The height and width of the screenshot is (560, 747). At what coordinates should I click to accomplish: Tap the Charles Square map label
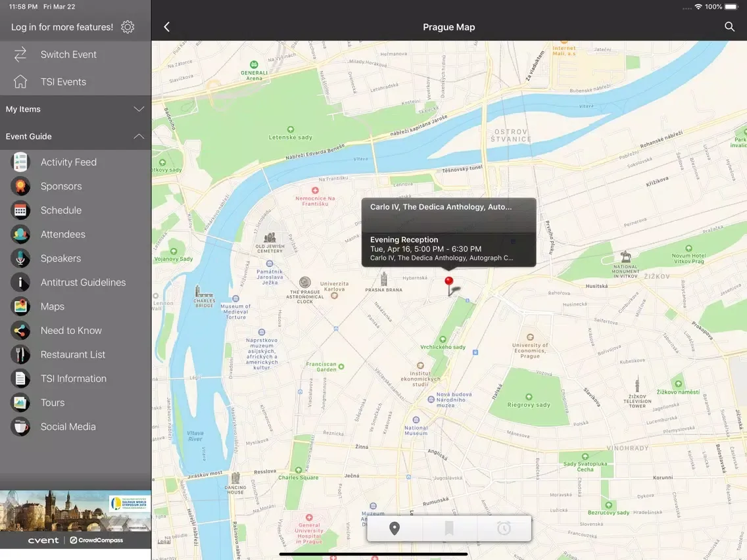[x=299, y=478]
